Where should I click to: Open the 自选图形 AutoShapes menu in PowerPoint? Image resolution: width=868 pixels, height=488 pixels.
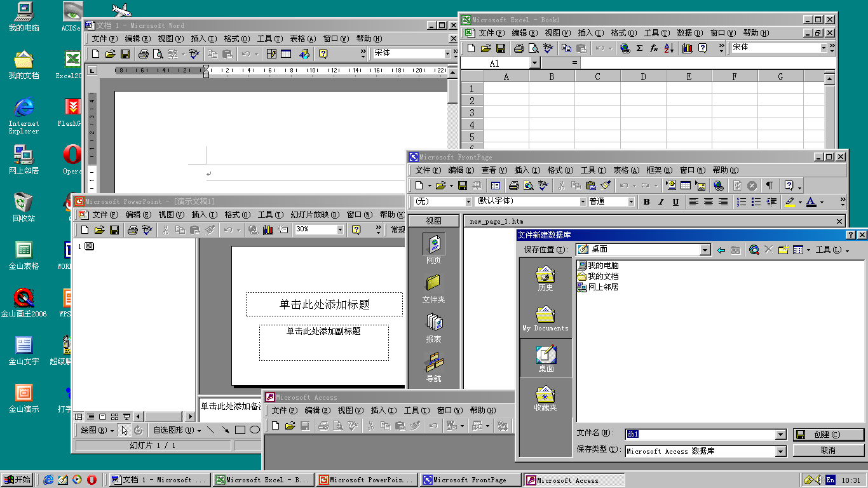[x=177, y=430]
